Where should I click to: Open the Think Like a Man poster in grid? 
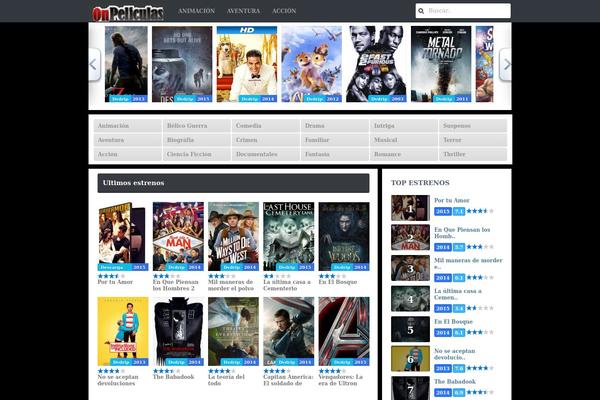[x=178, y=236]
